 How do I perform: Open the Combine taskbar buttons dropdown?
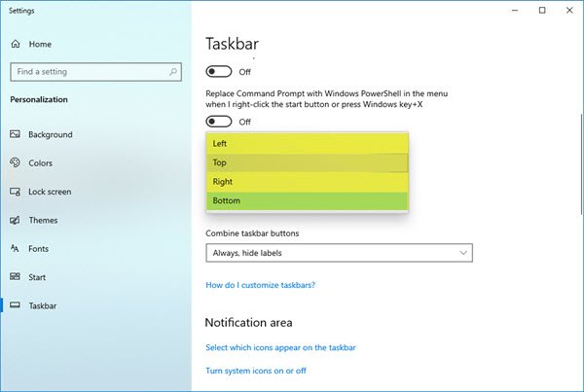pyautogui.click(x=339, y=253)
